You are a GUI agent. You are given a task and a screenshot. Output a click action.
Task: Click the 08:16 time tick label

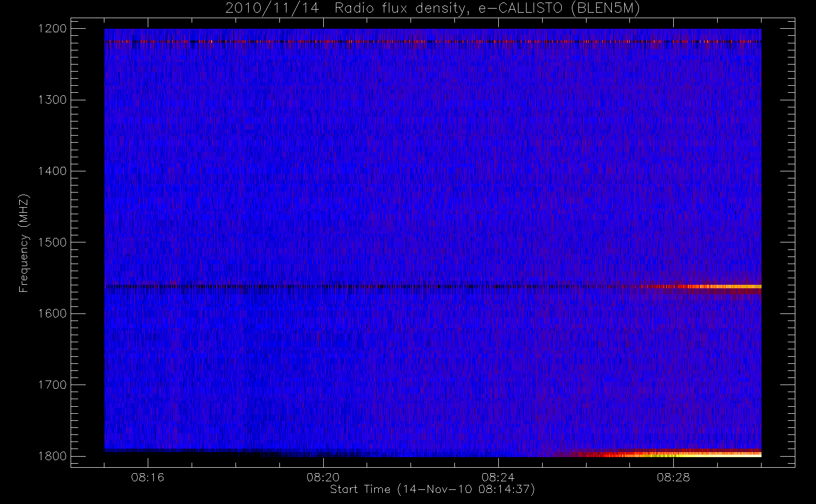click(x=148, y=477)
